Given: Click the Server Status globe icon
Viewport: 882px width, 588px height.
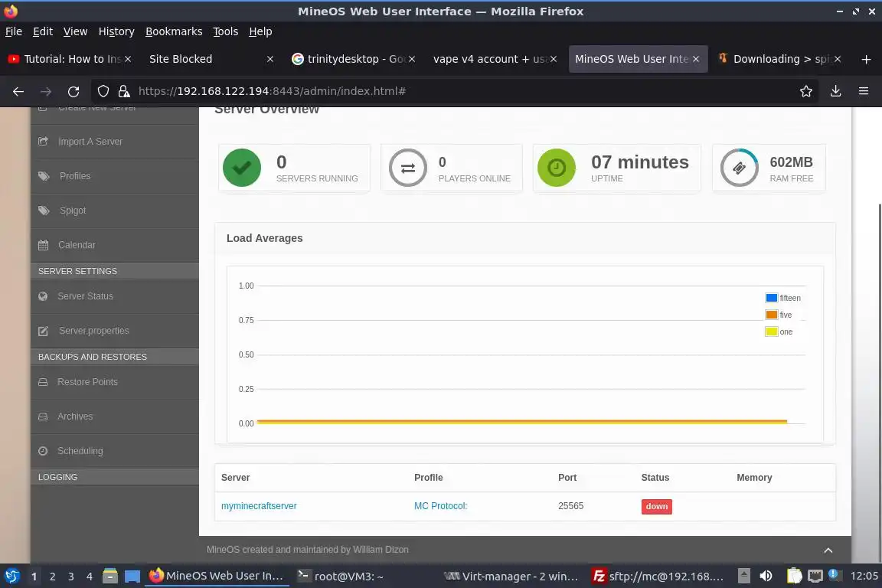Looking at the screenshot, I should (x=43, y=296).
